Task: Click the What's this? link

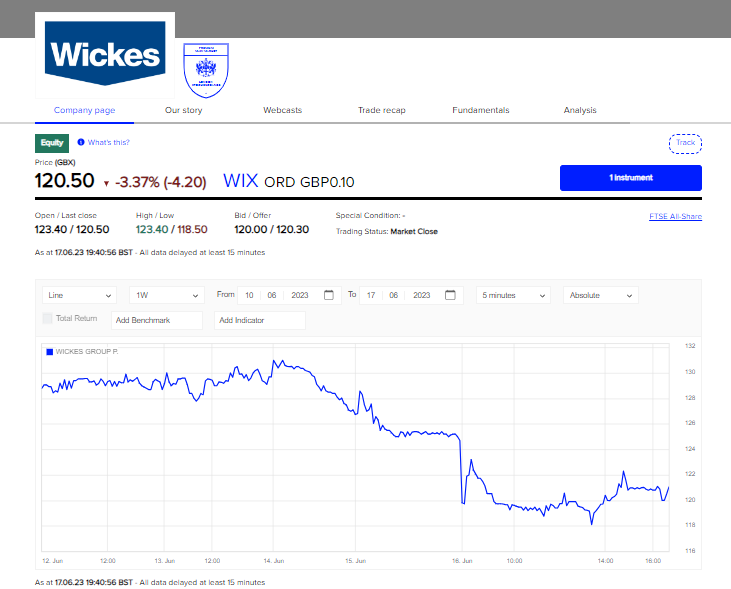Action: [109, 142]
